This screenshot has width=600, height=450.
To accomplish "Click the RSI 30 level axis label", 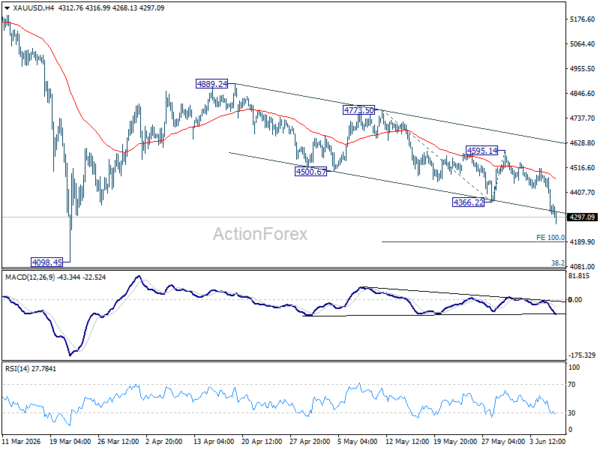I will click(x=572, y=413).
